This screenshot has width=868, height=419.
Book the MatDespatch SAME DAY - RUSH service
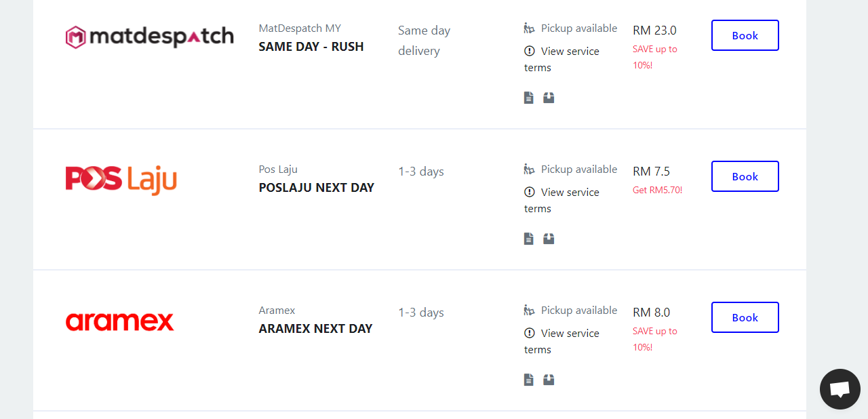pyautogui.click(x=745, y=35)
